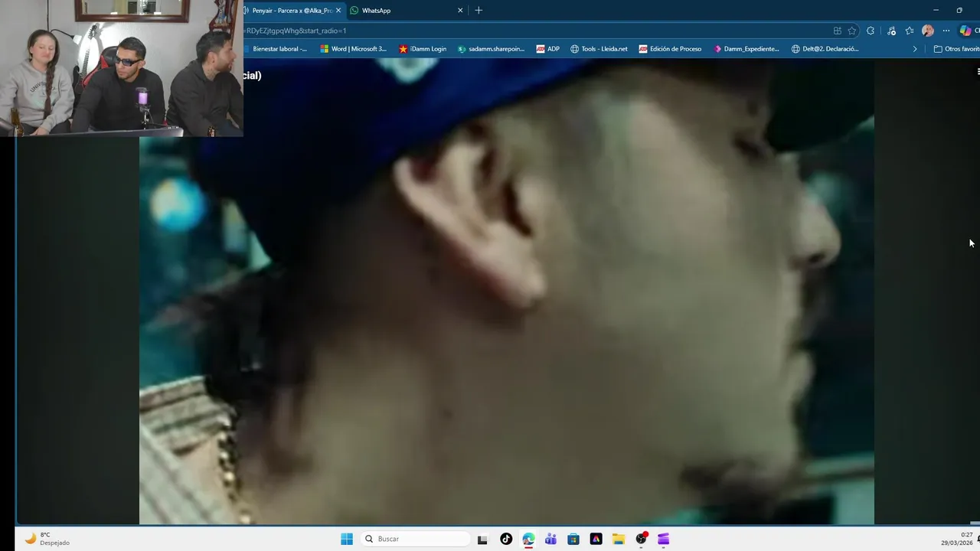This screenshot has height=551, width=980.
Task: Open the split screen icon in address bar
Action: 838,31
